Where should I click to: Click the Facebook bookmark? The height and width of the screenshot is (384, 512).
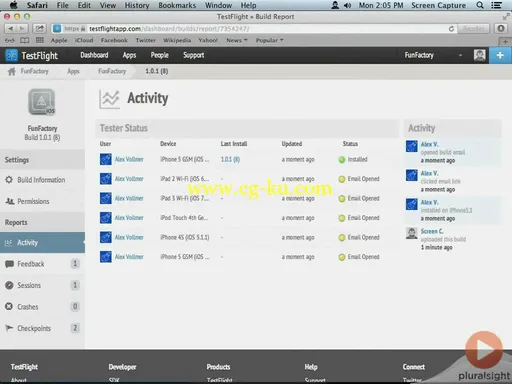[114, 40]
